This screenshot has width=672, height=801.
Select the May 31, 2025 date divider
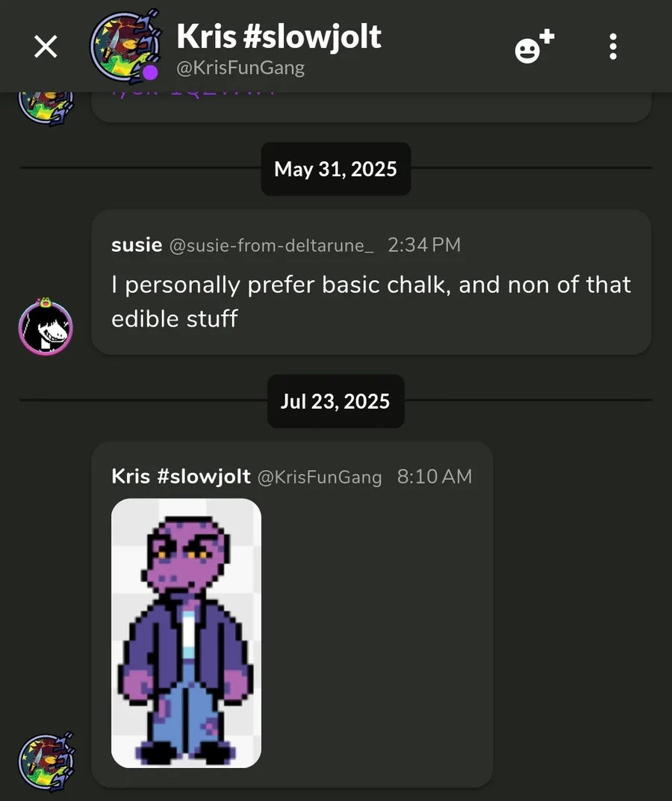(x=335, y=169)
